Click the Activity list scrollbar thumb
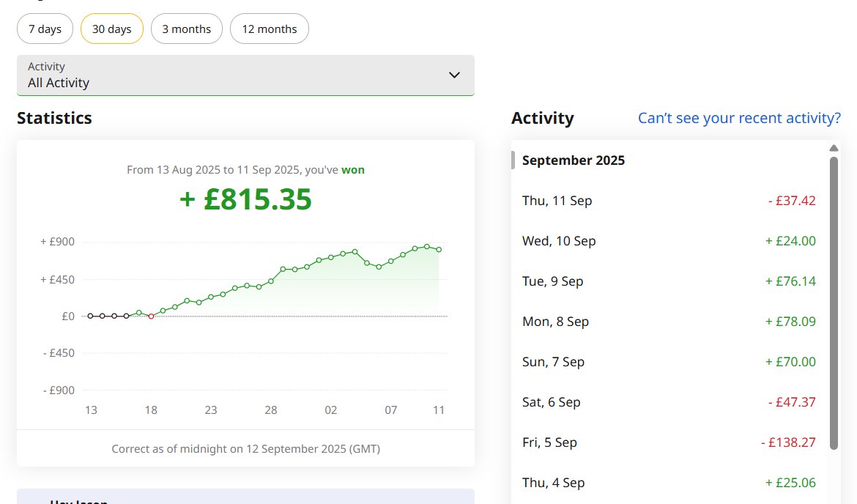This screenshot has width=857, height=504. tap(834, 303)
